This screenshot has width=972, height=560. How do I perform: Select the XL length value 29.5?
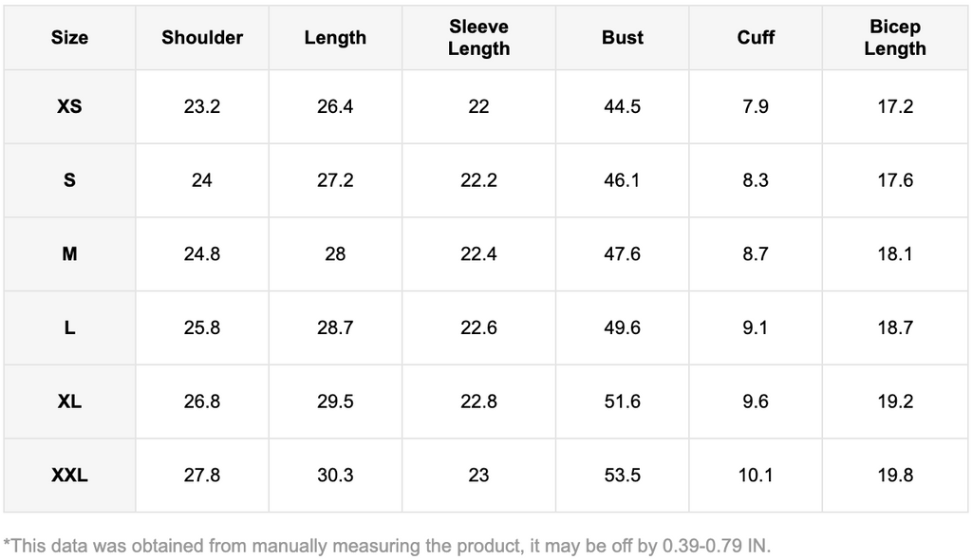[335, 401]
